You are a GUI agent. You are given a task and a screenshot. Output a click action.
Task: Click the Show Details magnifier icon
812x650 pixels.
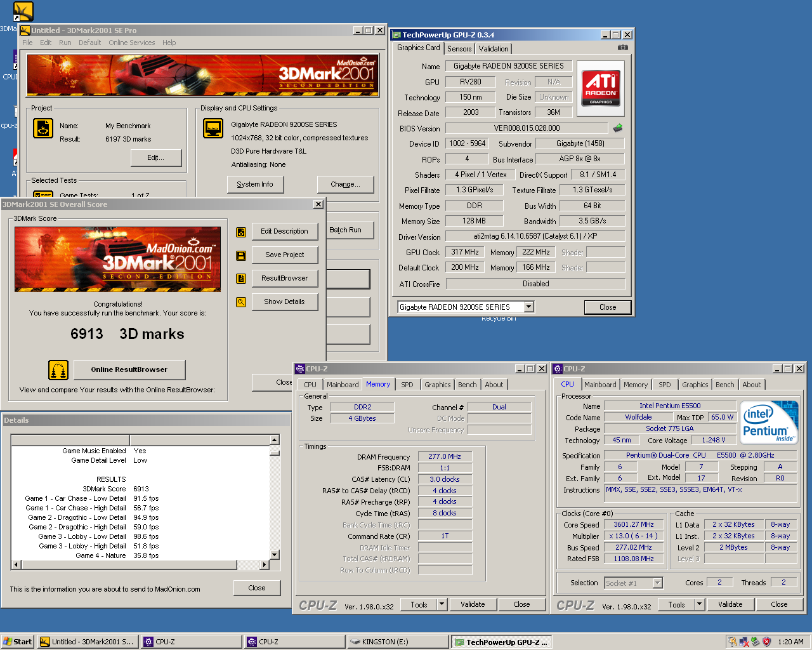pyautogui.click(x=241, y=302)
